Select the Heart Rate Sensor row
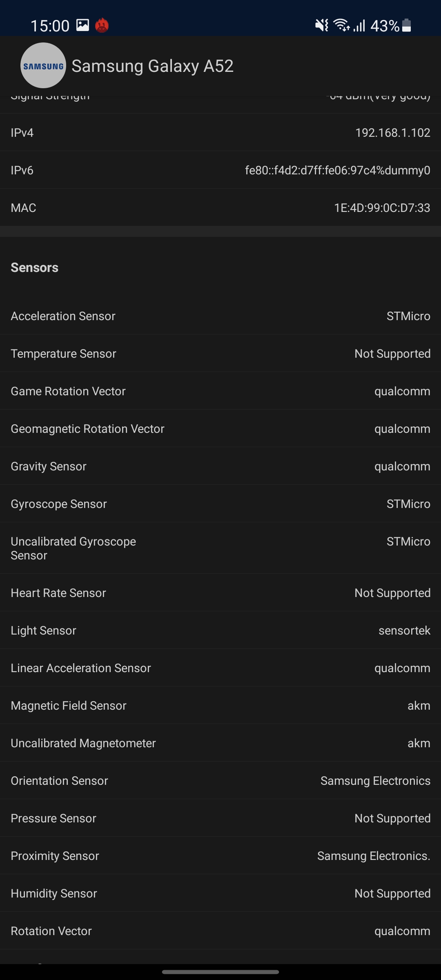The image size is (441, 980). coord(220,593)
